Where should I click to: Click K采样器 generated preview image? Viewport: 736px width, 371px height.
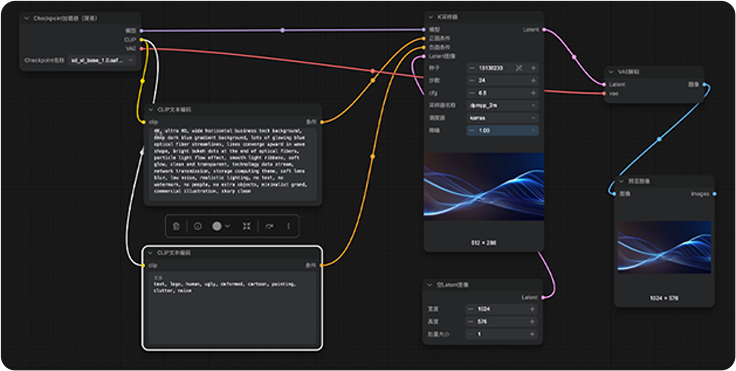(x=484, y=186)
